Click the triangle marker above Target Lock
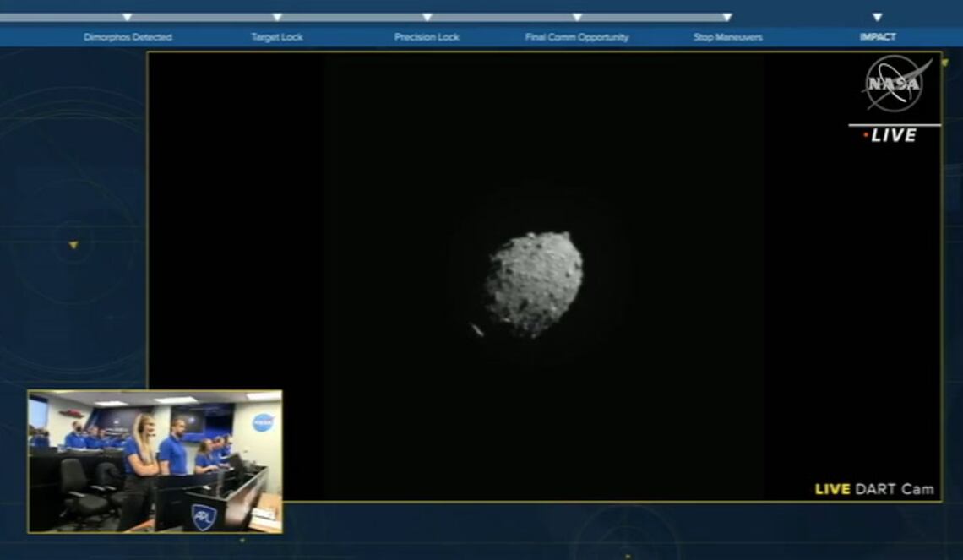963x560 pixels. (277, 17)
